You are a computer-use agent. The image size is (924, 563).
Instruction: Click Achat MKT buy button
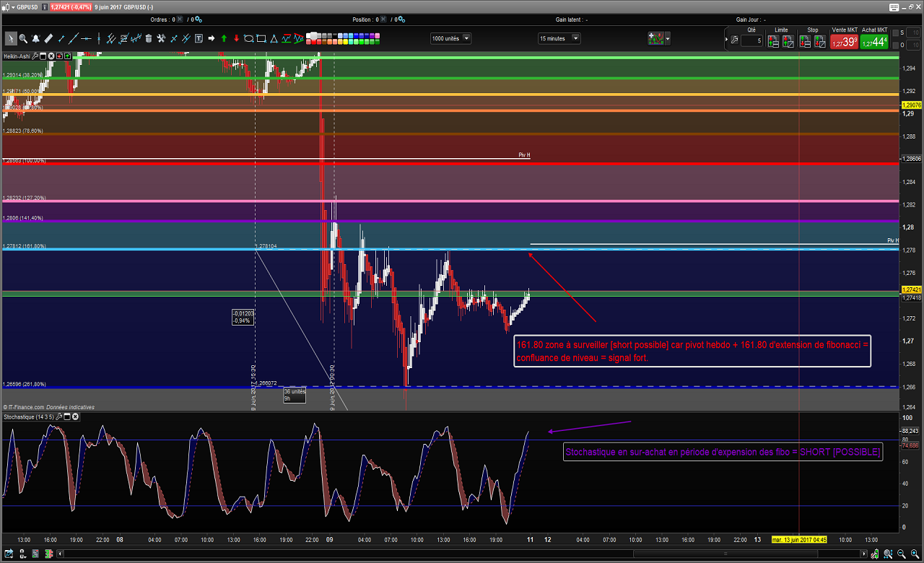[874, 41]
